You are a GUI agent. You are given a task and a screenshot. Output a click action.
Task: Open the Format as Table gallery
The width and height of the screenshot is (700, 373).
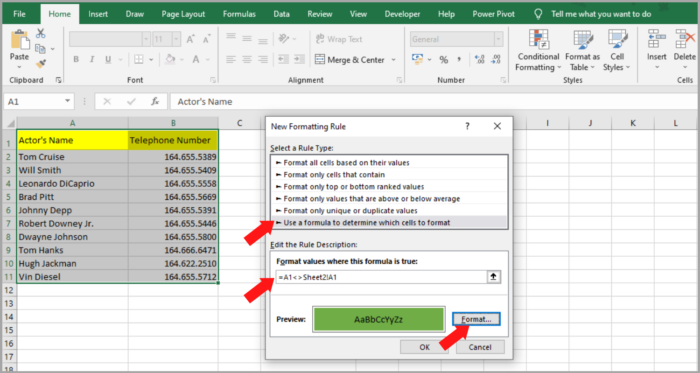583,50
